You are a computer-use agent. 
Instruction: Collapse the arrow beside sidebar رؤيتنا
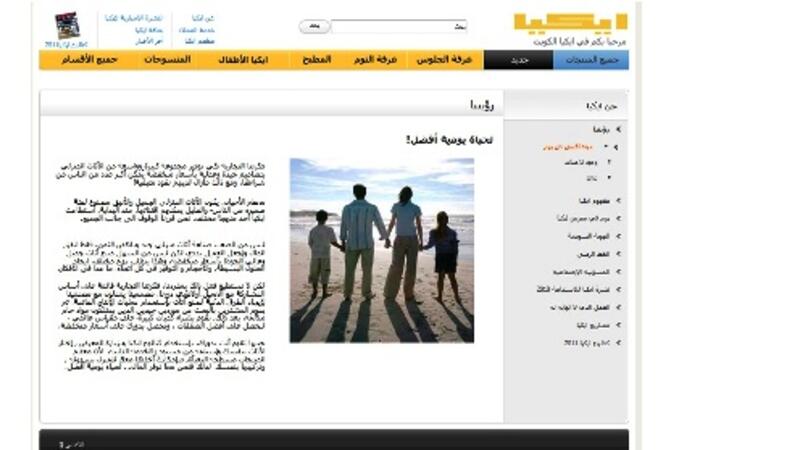(x=618, y=130)
